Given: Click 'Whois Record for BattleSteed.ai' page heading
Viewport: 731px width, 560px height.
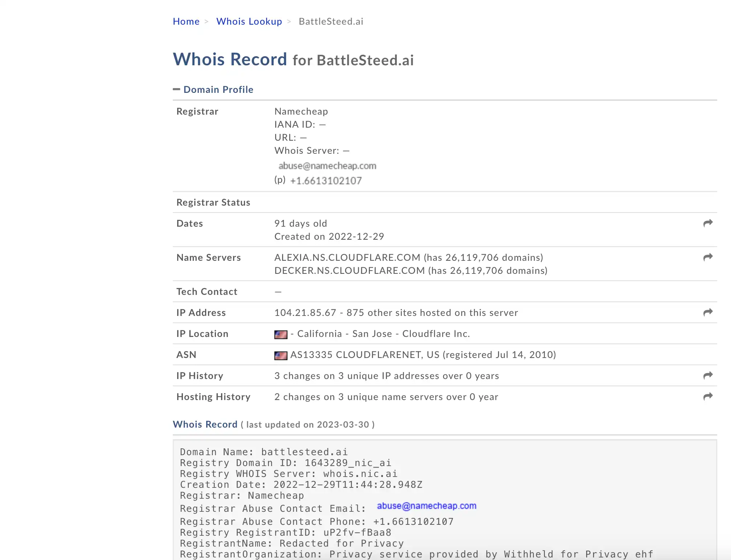Looking at the screenshot, I should point(293,59).
